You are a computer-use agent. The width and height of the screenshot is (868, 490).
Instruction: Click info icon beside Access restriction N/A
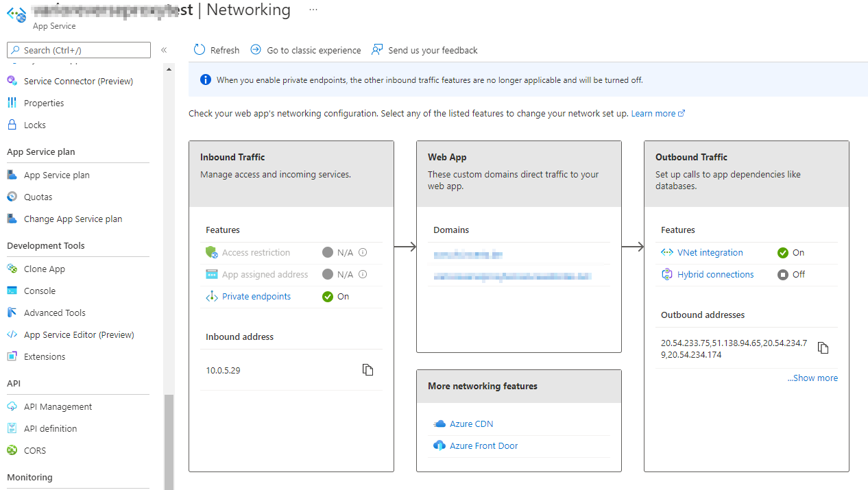[363, 252]
